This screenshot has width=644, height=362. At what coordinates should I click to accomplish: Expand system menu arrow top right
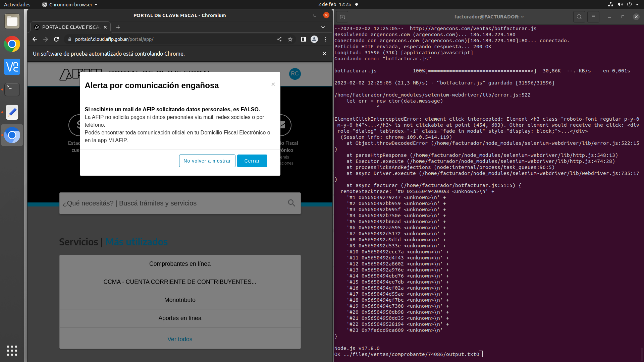(637, 4)
